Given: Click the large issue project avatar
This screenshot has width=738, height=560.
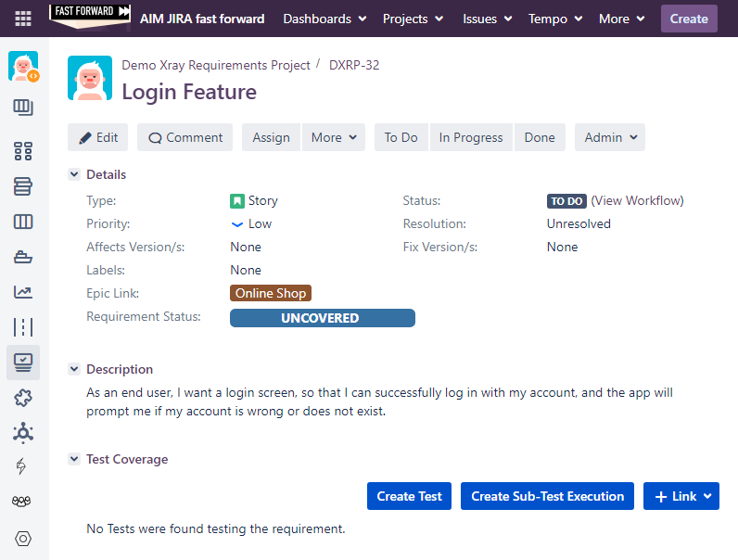Looking at the screenshot, I should pyautogui.click(x=90, y=78).
